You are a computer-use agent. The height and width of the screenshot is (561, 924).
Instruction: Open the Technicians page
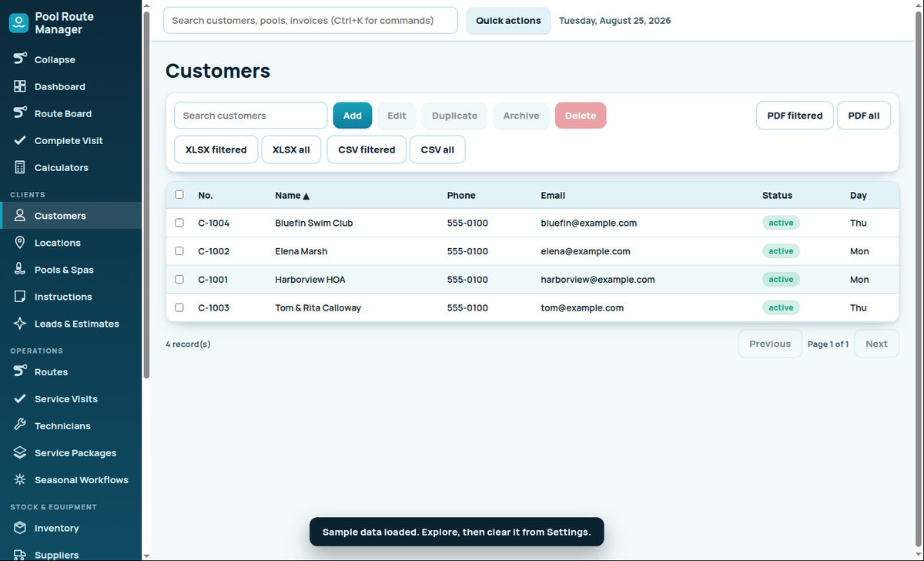pyautogui.click(x=71, y=425)
